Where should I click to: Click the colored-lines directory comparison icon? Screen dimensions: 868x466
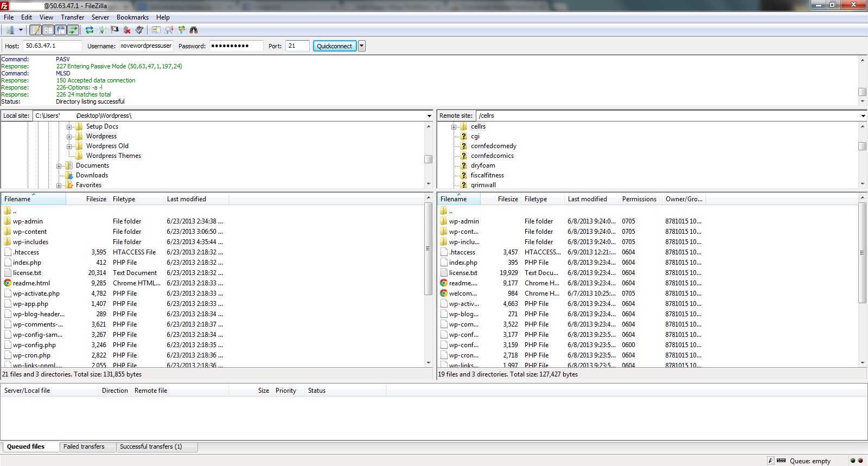156,30
